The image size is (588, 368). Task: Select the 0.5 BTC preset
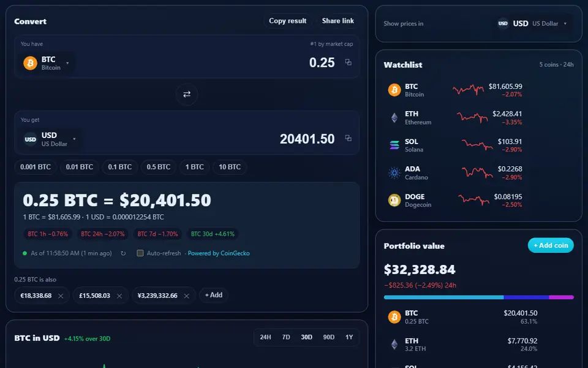[159, 167]
